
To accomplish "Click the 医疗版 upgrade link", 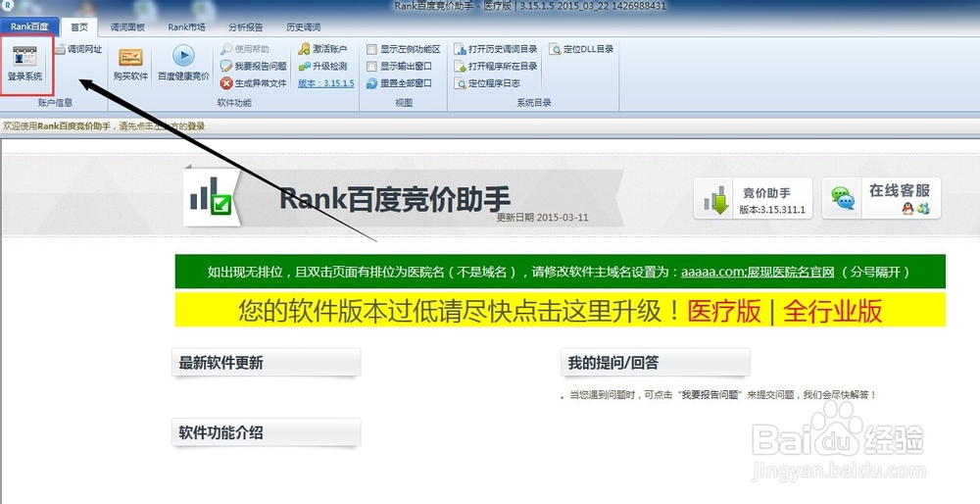I will click(724, 311).
